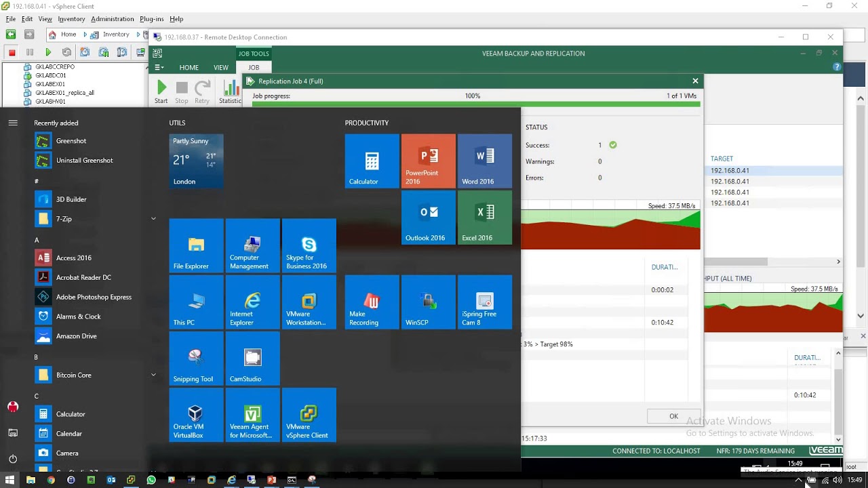Open the Outlook 2016 tile
The width and height of the screenshot is (868, 488).
point(428,218)
